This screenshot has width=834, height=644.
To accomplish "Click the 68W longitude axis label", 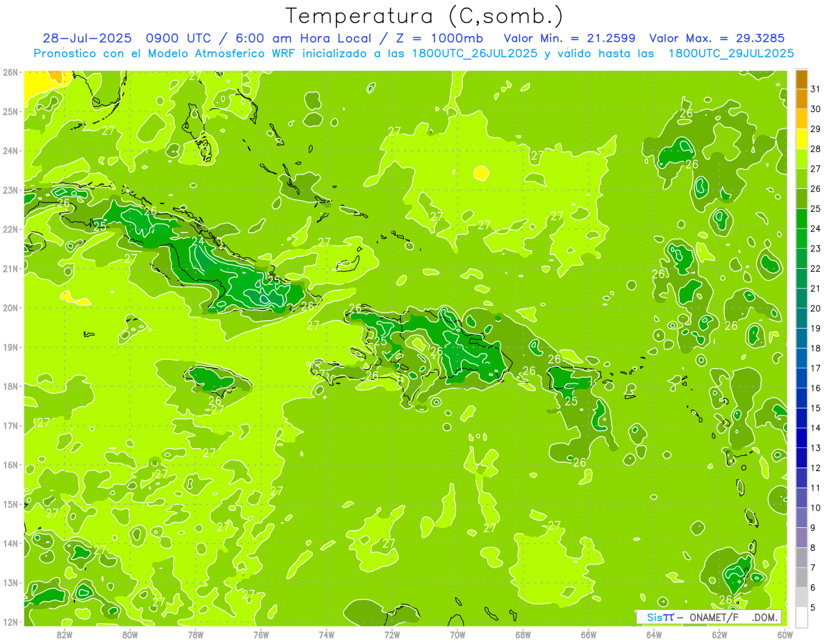I will point(523,634).
